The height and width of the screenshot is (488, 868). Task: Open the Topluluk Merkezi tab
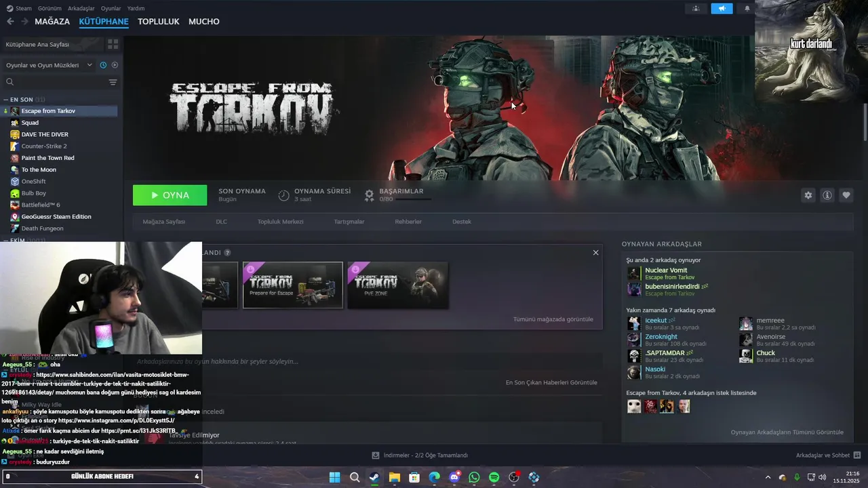[280, 222]
